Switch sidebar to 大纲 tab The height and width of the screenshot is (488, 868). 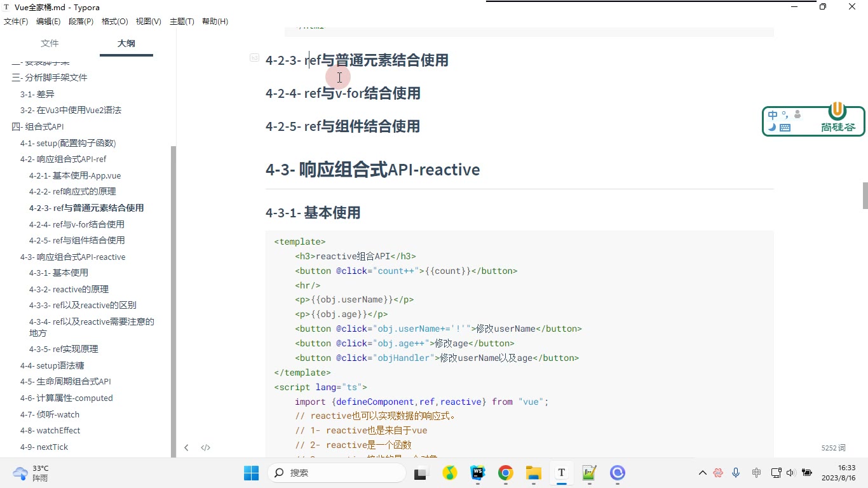click(x=126, y=43)
